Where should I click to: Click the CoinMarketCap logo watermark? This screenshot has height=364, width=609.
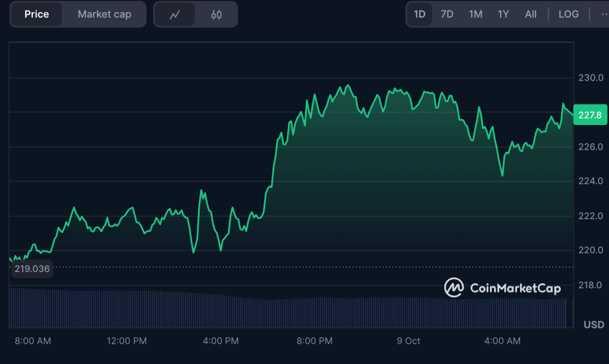502,288
